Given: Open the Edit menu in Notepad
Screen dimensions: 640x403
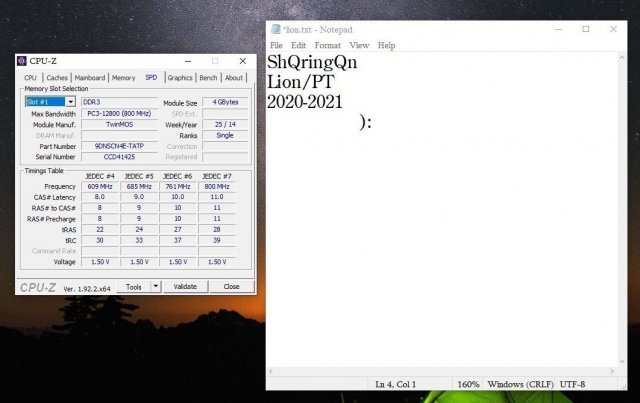Looking at the screenshot, I should coord(298,45).
